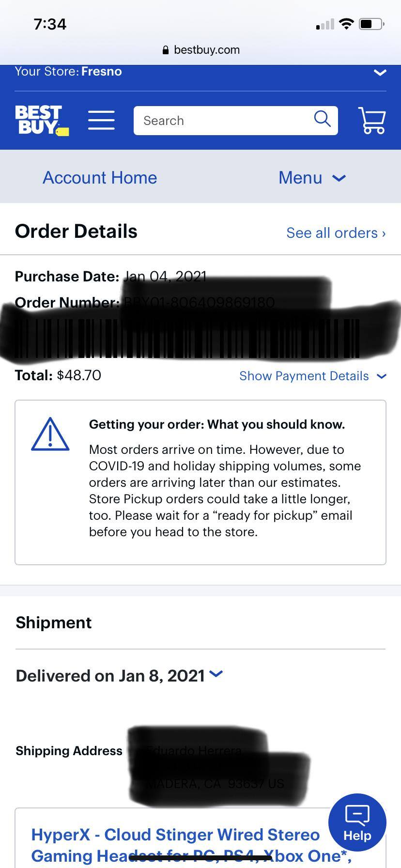This screenshot has height=868, width=401.
Task: Select the Fresno store link
Action: 101,71
